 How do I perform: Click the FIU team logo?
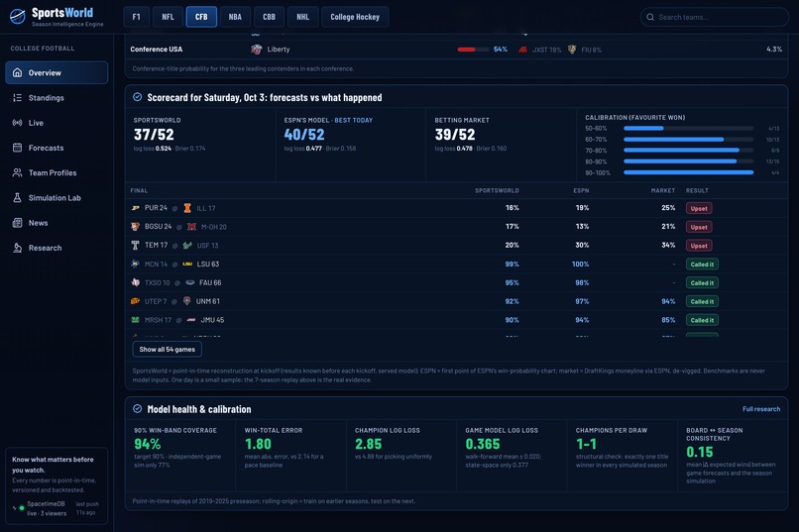(572, 50)
